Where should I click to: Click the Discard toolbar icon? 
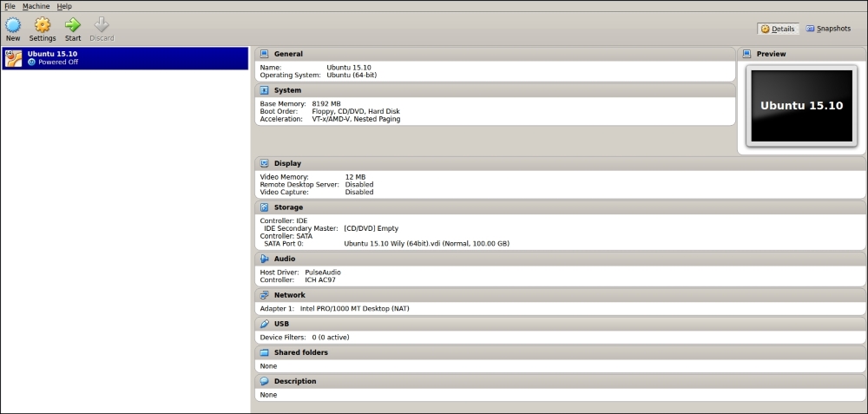click(102, 25)
